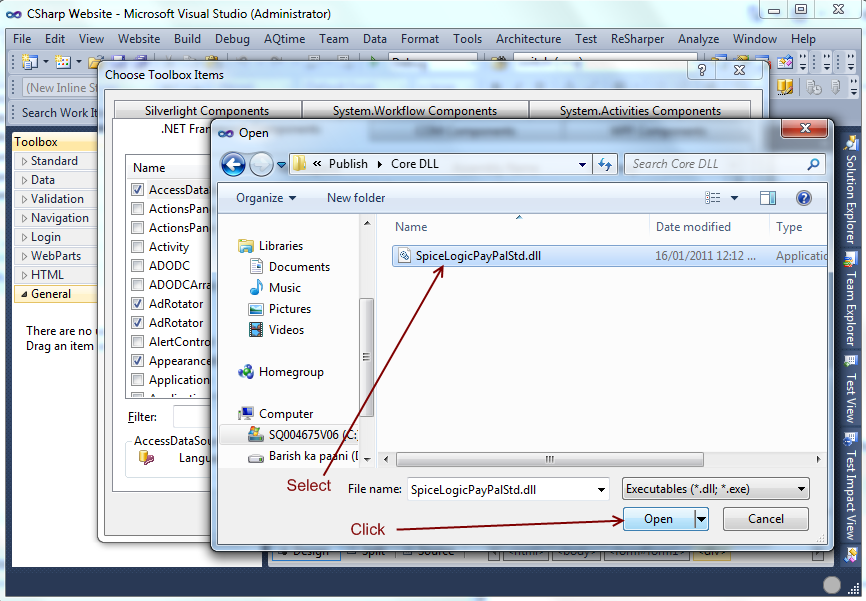866x601 pixels.
Task: Toggle the AlertControl checkbox
Action: (x=138, y=342)
